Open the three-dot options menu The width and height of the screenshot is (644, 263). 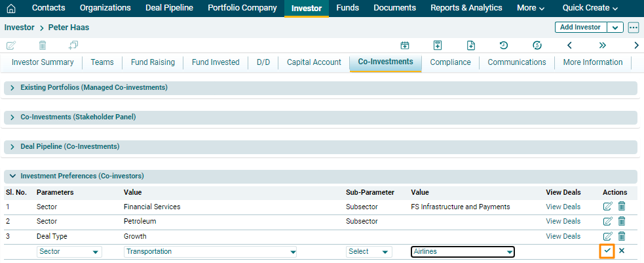[x=633, y=28]
